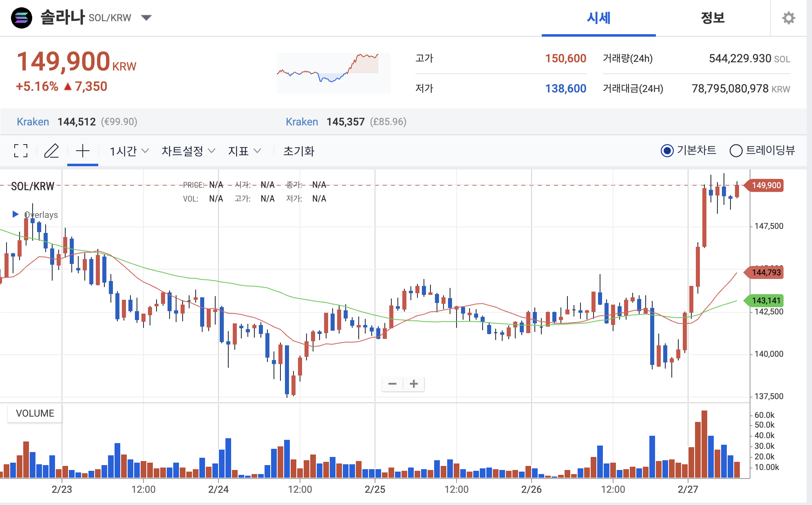
Task: Select the crosshair cursor tool
Action: click(x=83, y=151)
